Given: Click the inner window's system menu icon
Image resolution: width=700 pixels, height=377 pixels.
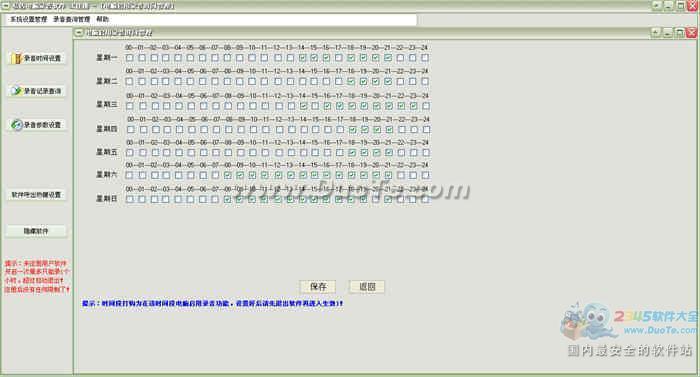Looking at the screenshot, I should [79, 33].
